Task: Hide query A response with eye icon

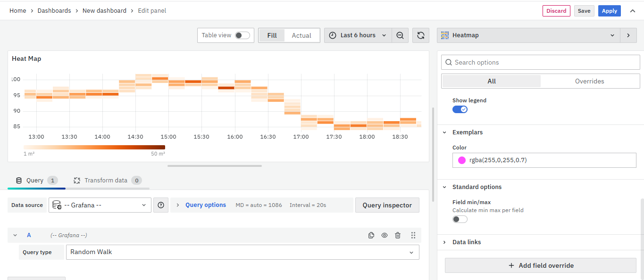Action: 385,235
